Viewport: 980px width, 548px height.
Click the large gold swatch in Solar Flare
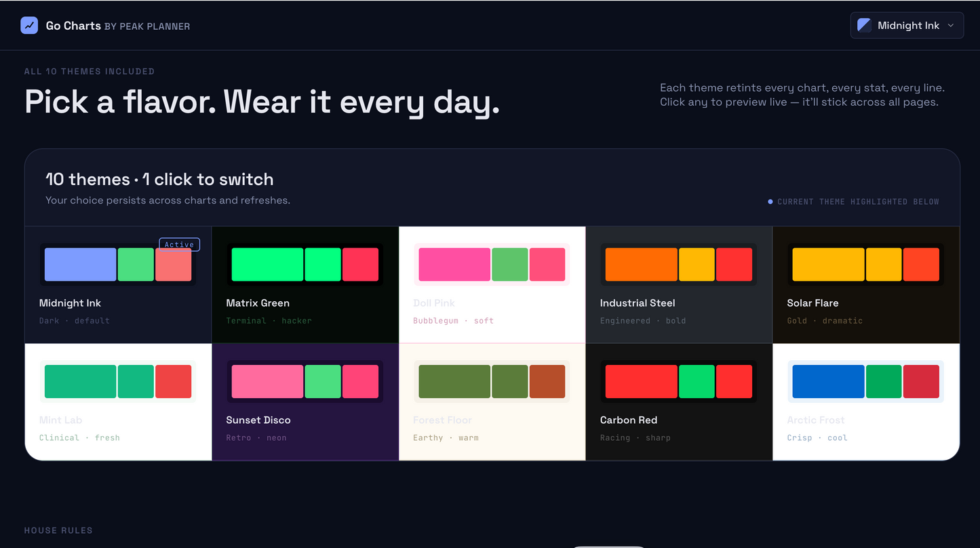[829, 265]
